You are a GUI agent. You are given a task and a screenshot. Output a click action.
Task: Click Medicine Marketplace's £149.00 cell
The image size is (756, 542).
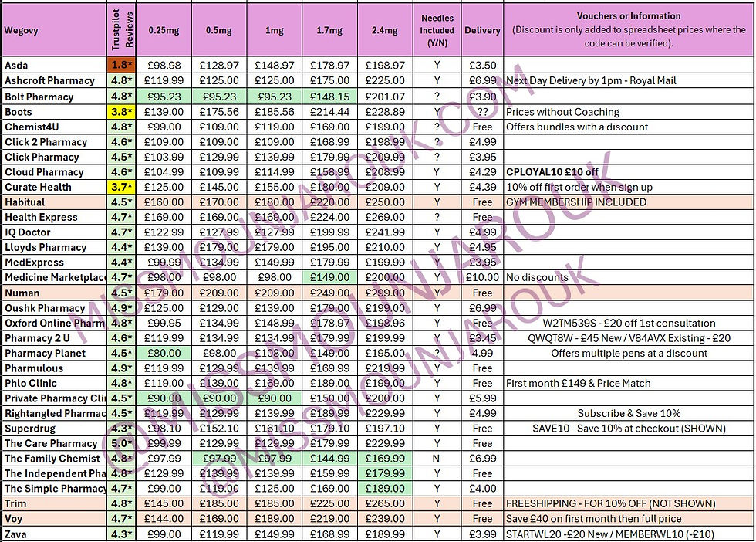coord(330,277)
